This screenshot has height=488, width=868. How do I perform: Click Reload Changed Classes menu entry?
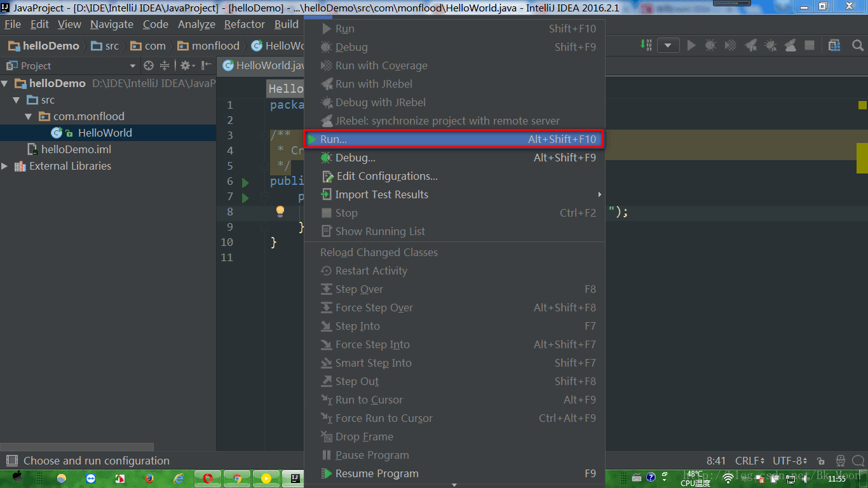click(454, 252)
